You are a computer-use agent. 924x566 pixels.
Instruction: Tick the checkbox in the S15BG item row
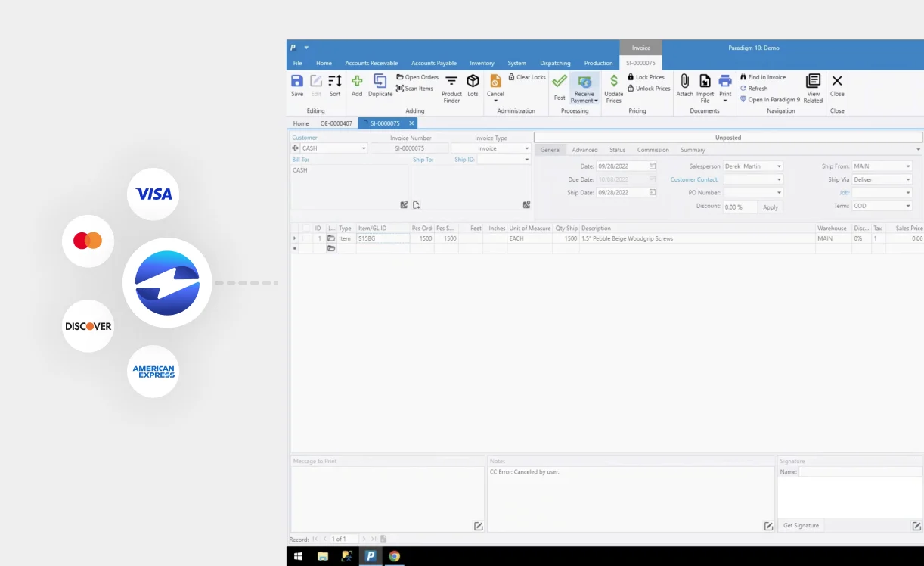point(305,238)
